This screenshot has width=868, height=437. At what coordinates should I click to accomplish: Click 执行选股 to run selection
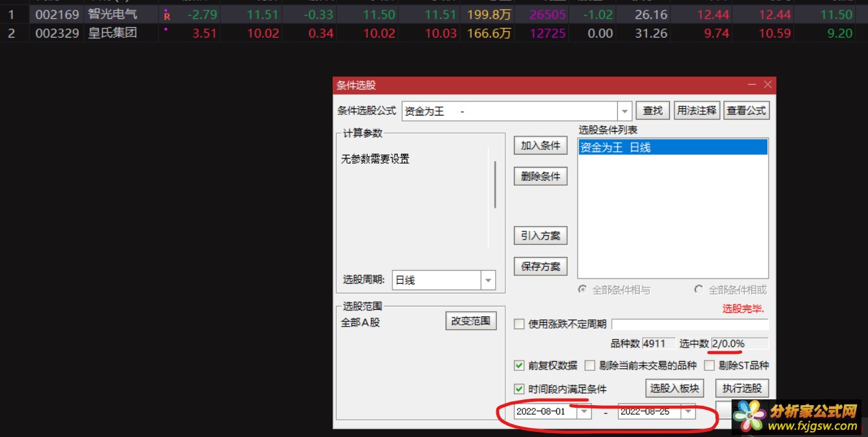click(742, 388)
